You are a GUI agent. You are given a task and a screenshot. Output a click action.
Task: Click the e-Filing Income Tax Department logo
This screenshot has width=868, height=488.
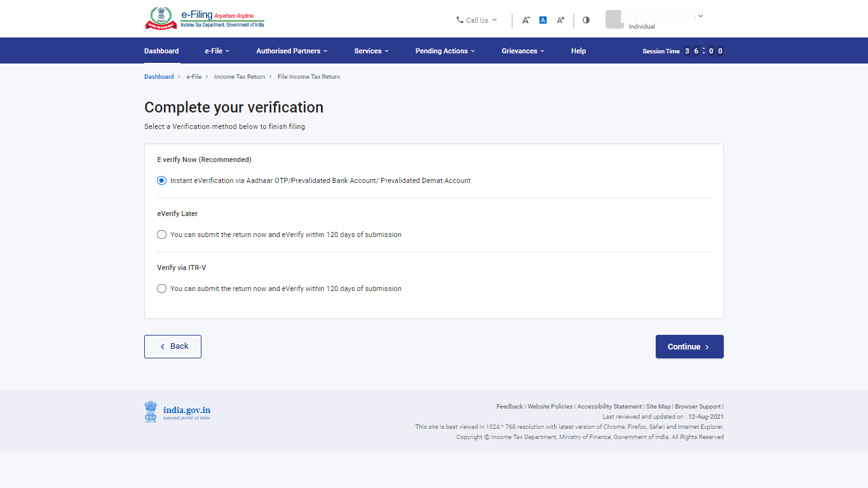pyautogui.click(x=204, y=18)
